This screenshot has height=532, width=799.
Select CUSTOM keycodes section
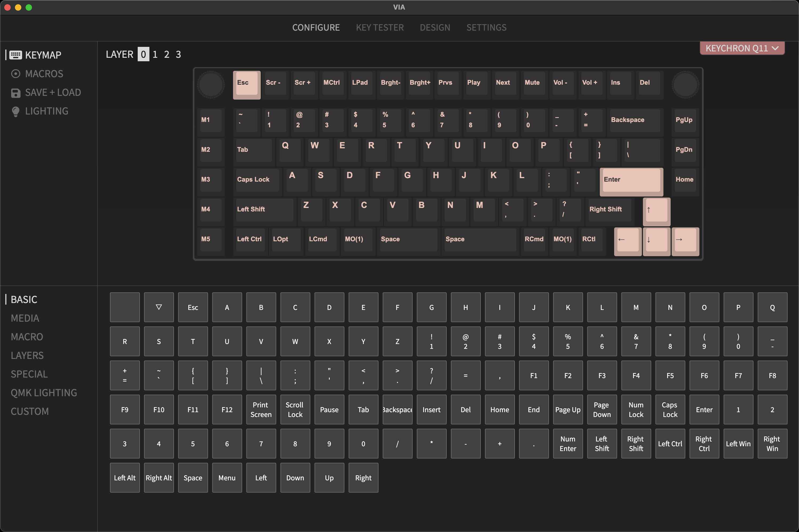pyautogui.click(x=30, y=411)
